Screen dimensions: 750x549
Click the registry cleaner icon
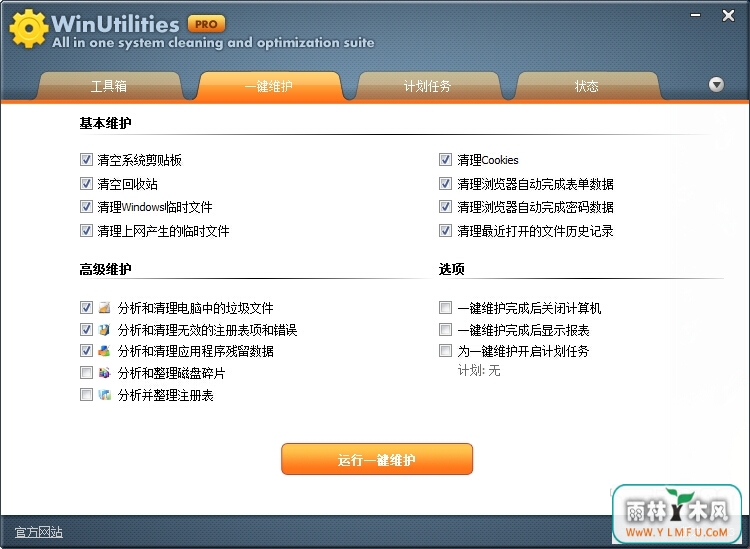[x=104, y=329]
